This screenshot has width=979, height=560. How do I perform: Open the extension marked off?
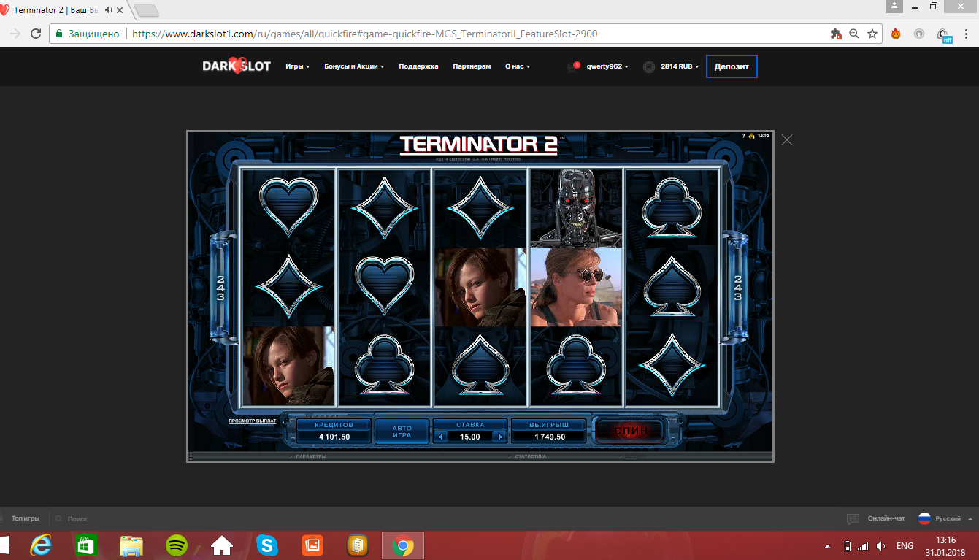click(x=944, y=35)
